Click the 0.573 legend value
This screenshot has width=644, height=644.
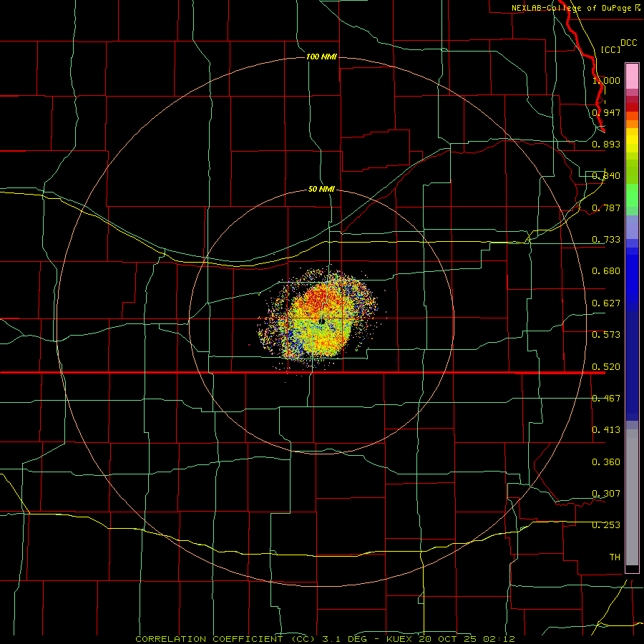(x=606, y=335)
